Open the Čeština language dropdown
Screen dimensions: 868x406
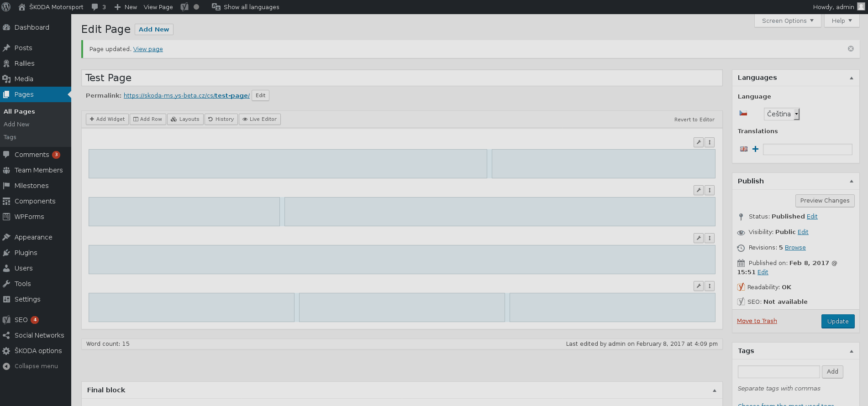782,114
